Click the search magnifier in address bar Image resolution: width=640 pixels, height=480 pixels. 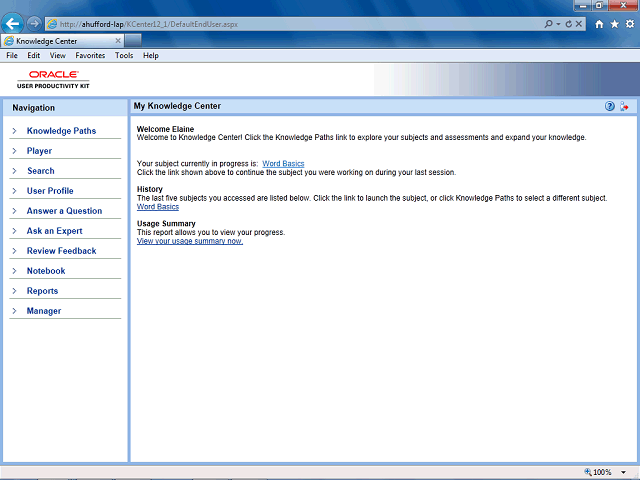[548, 24]
